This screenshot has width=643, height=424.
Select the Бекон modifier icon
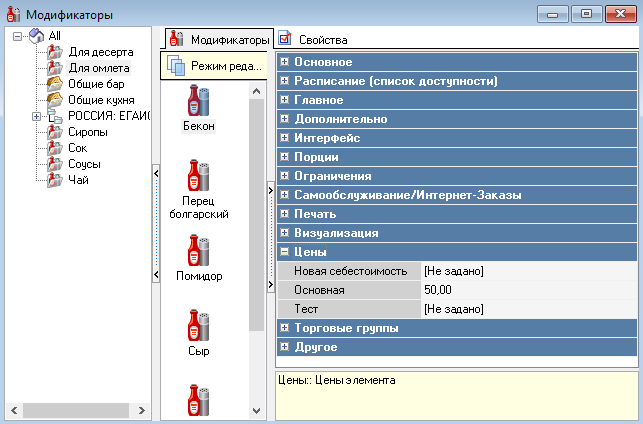(x=198, y=102)
